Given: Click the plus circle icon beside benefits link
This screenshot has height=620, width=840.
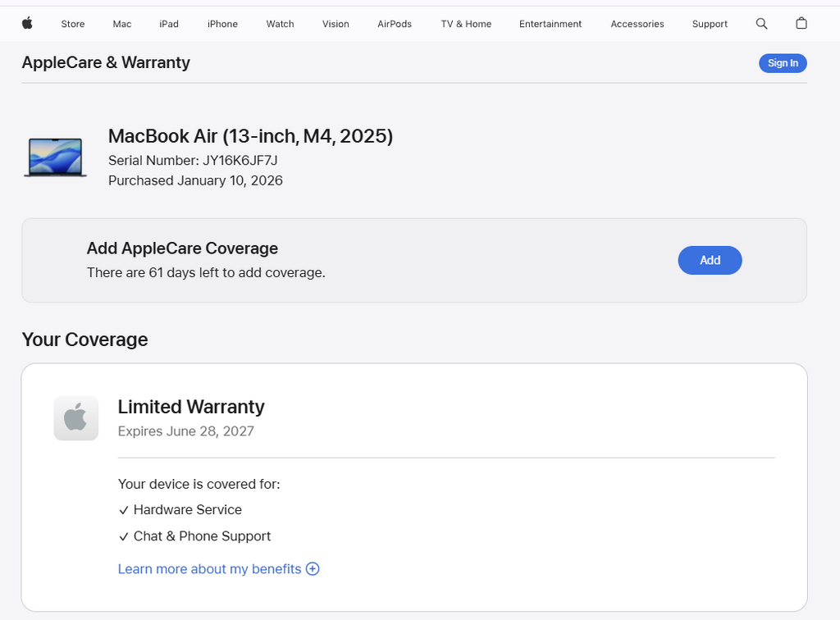Looking at the screenshot, I should pos(313,568).
